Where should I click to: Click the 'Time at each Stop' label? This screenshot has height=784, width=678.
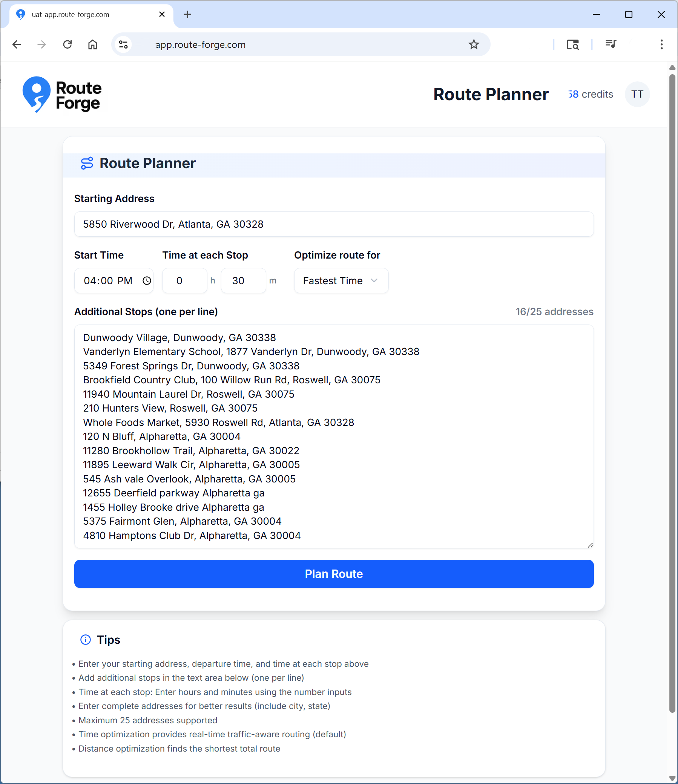tap(205, 256)
